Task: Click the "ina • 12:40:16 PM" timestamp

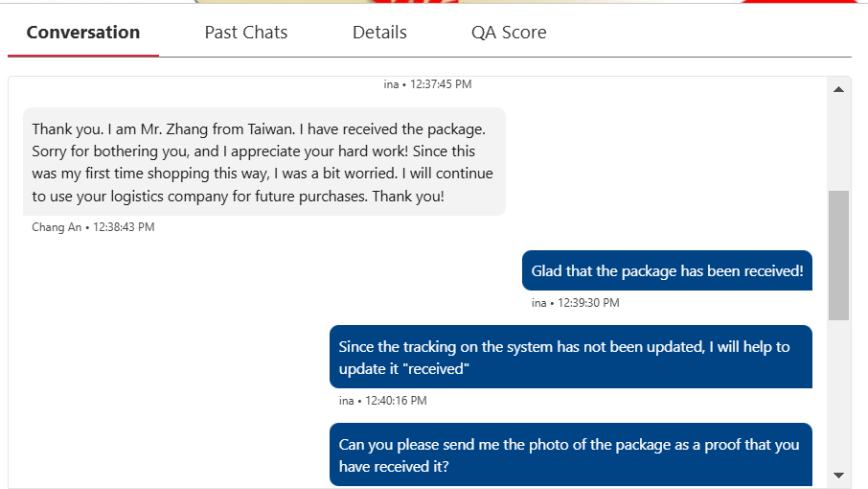Action: coord(382,401)
